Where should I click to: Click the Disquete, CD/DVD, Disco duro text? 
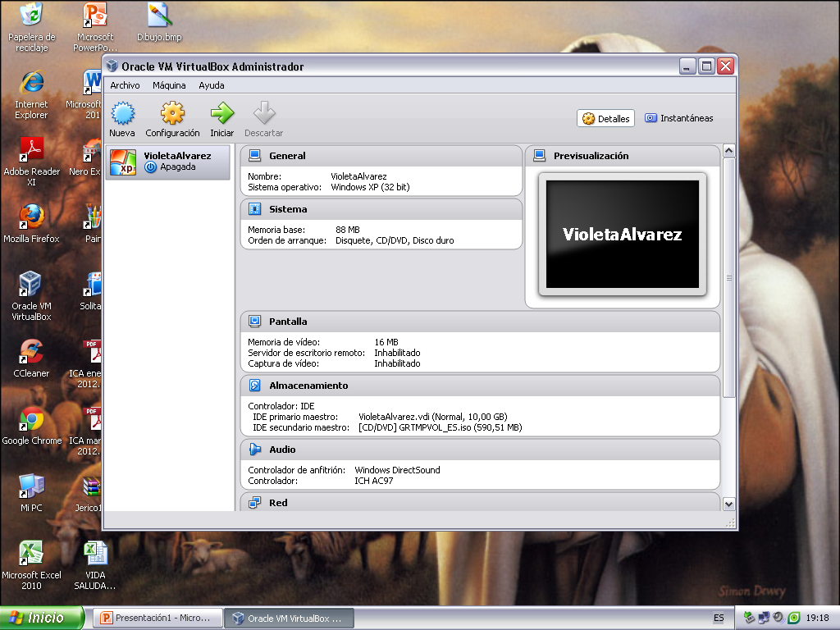(395, 240)
